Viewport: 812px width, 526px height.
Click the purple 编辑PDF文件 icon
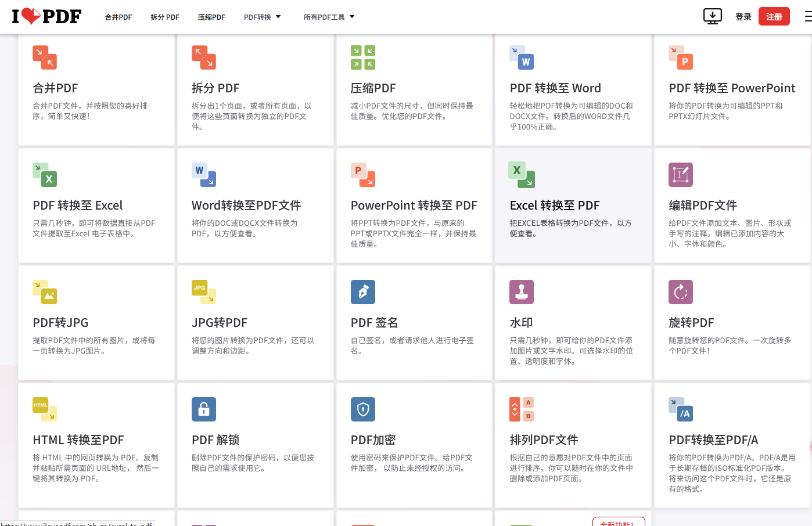point(681,175)
